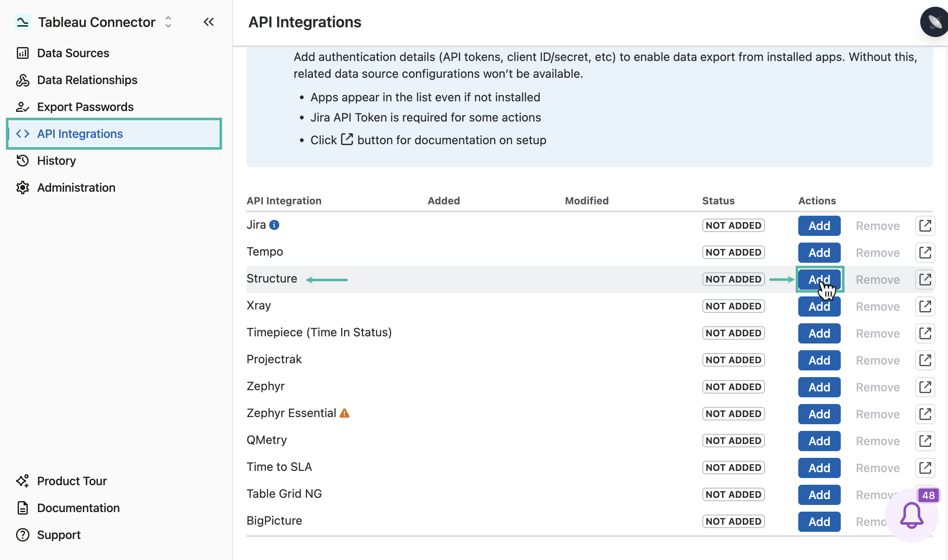The image size is (948, 560).
Task: Add the Zephyr Essential integration
Action: (819, 414)
